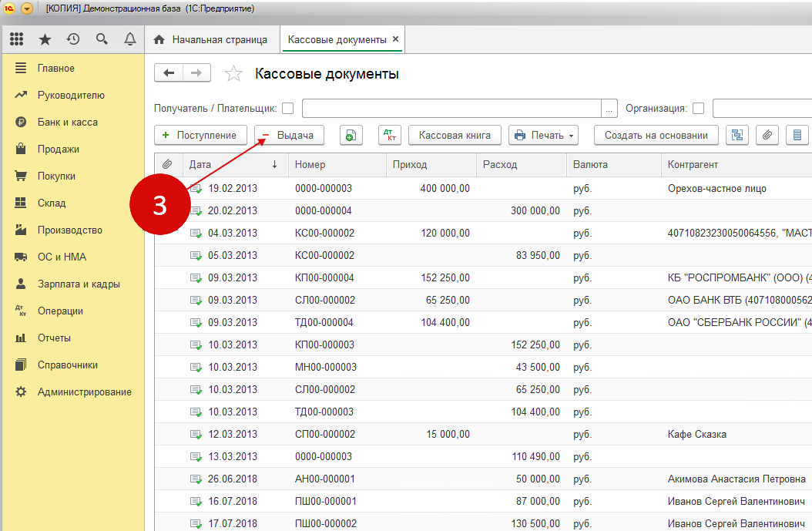Open notifications bell icon
Image resolution: width=812 pixels, height=531 pixels.
pyautogui.click(x=129, y=39)
